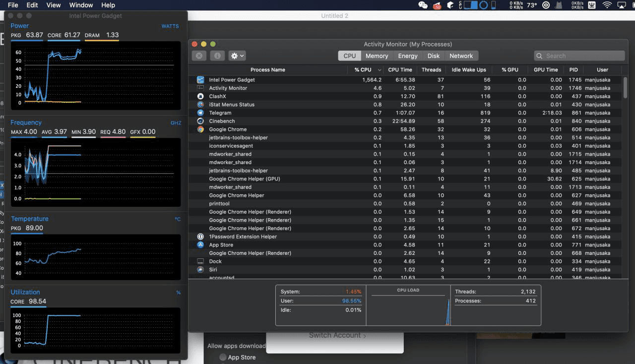Click the 73° temperature menu bar item

click(532, 5)
